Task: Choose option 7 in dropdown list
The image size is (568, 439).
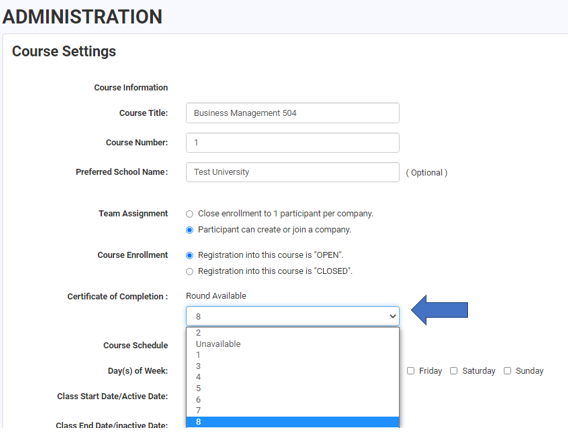Action: coord(293,410)
